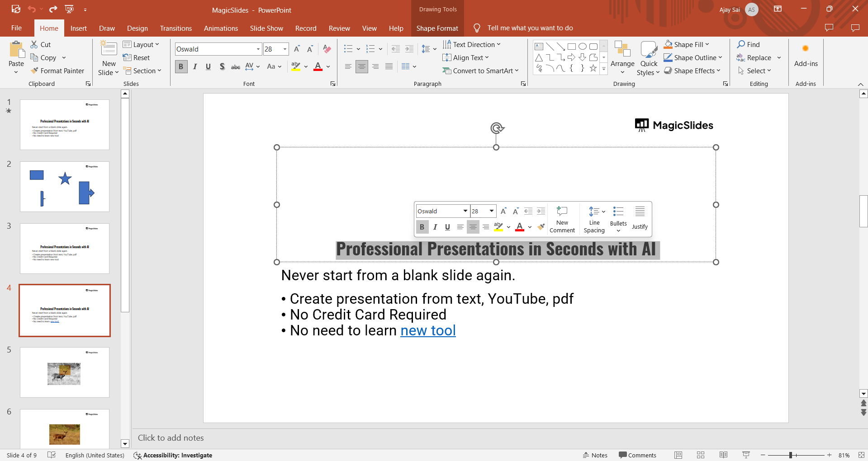Toggle center alignment in ribbon Paragraph group
Viewport: 868px width, 461px height.
(x=361, y=66)
